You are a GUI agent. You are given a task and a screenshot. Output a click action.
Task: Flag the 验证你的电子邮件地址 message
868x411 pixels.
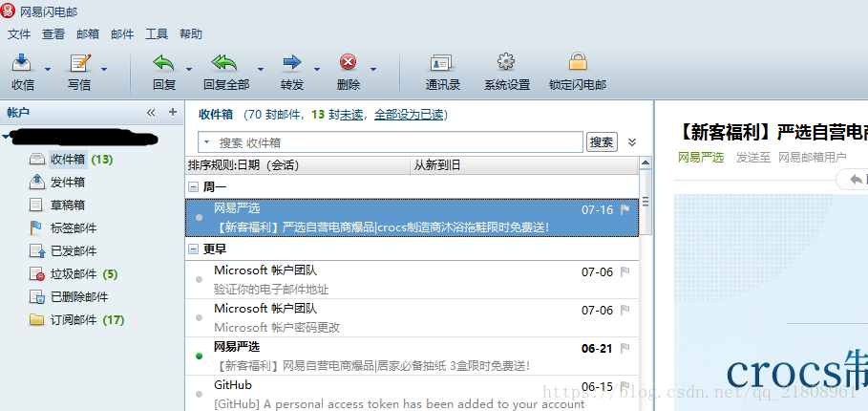(x=625, y=272)
